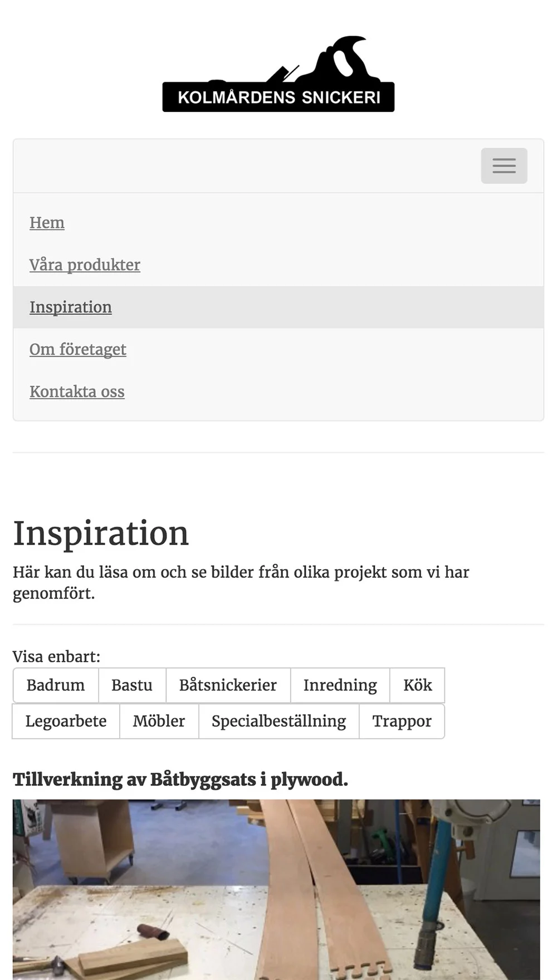Filter projects by Badrum
This screenshot has width=557, height=980.
click(56, 685)
